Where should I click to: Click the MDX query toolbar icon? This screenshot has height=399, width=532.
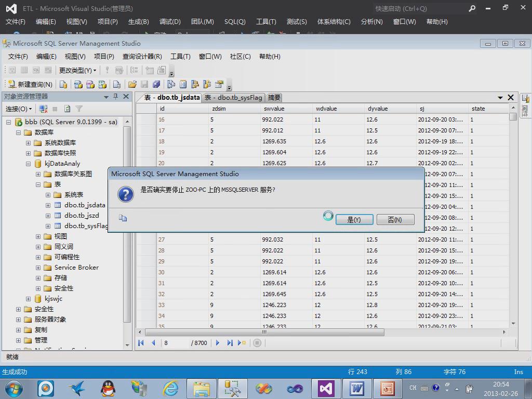pyautogui.click(x=78, y=84)
